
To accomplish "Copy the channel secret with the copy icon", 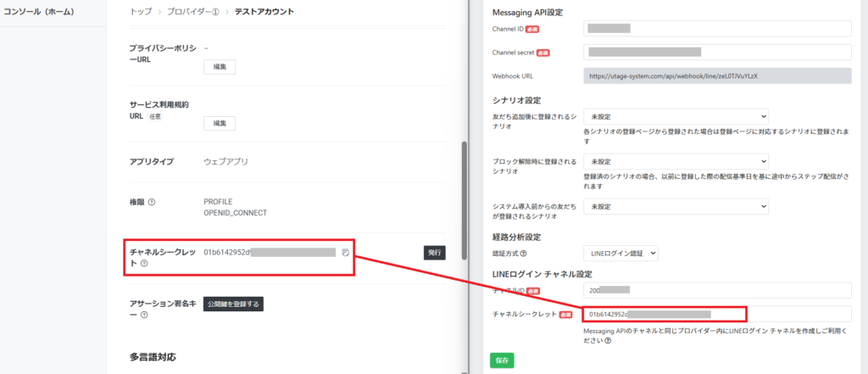I will click(x=345, y=253).
